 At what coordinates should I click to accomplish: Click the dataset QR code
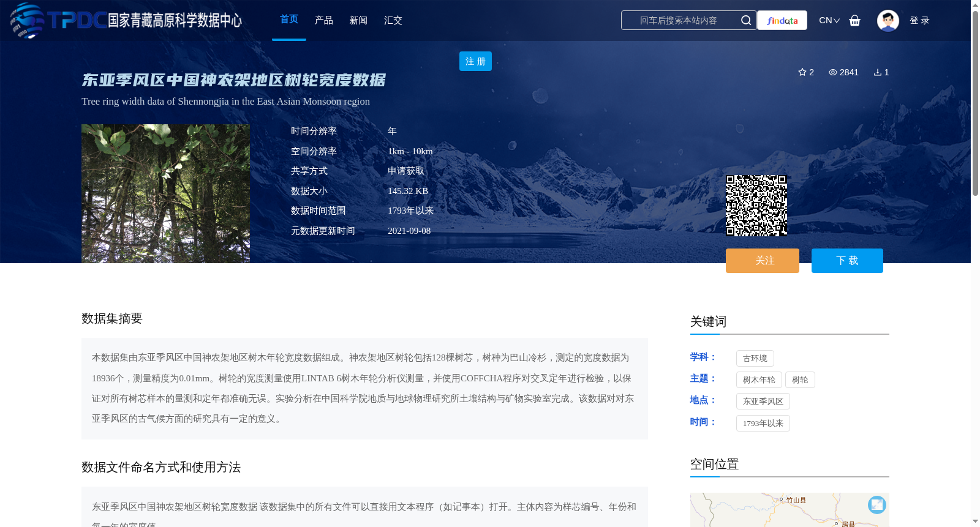tap(756, 206)
